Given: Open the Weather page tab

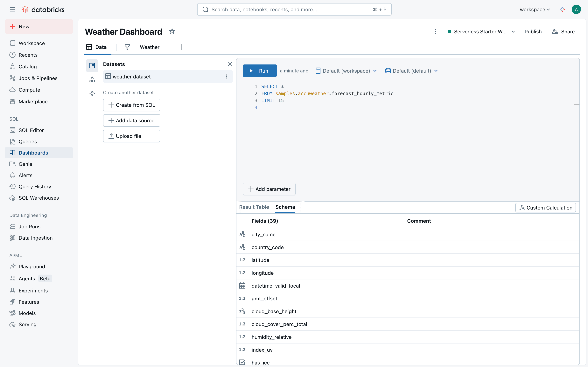Looking at the screenshot, I should click(x=149, y=47).
